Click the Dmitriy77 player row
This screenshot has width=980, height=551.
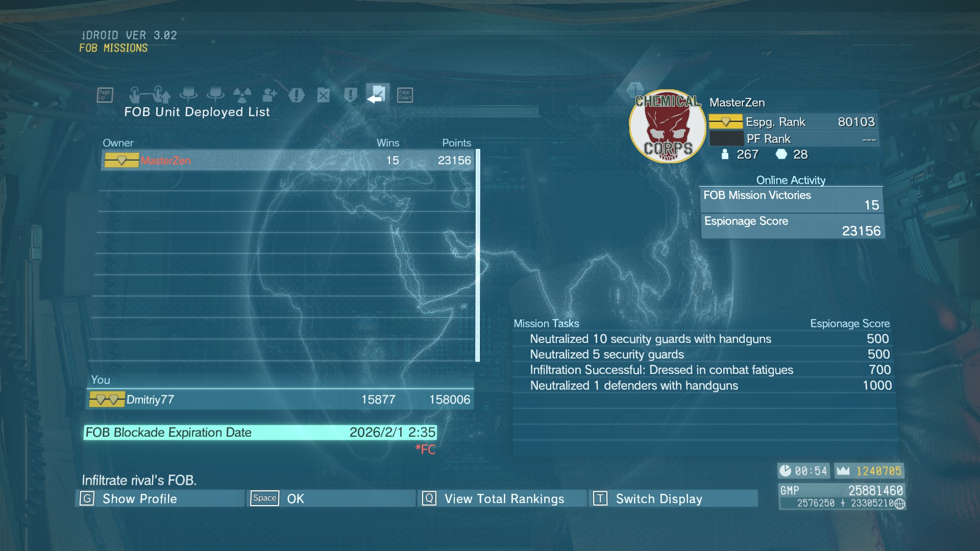pos(280,399)
